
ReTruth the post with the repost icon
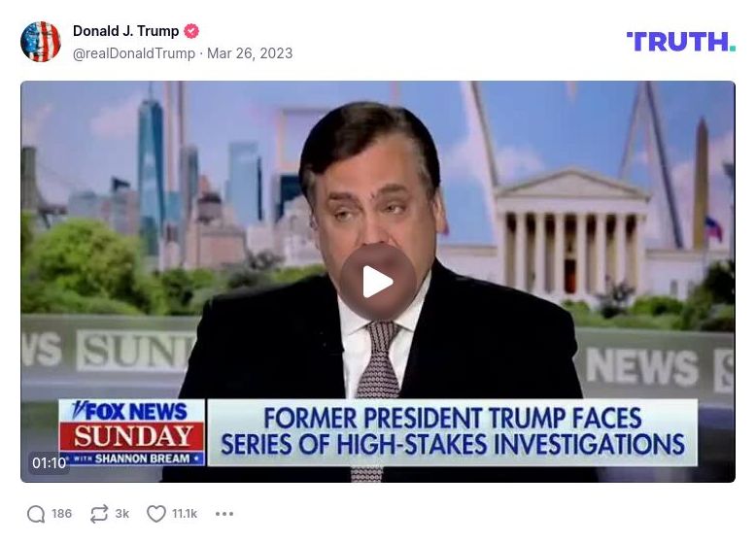click(99, 514)
